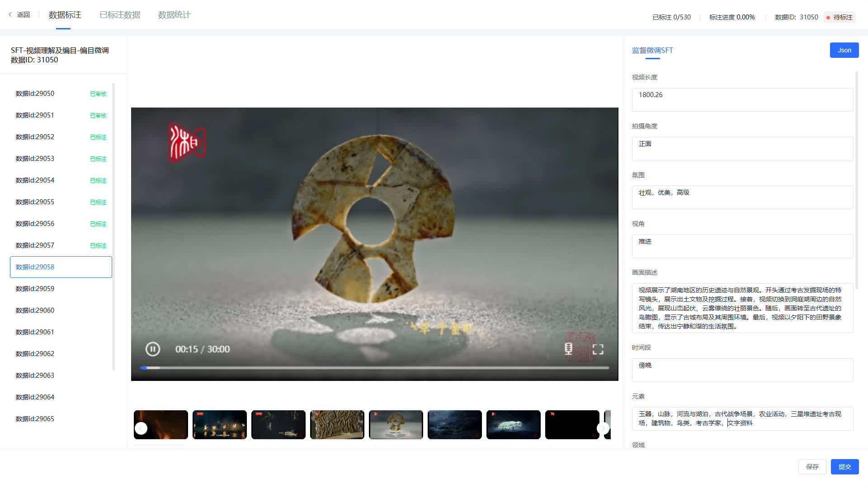Select list item 数据id:29053
The height and width of the screenshot is (488, 868).
[x=61, y=159]
